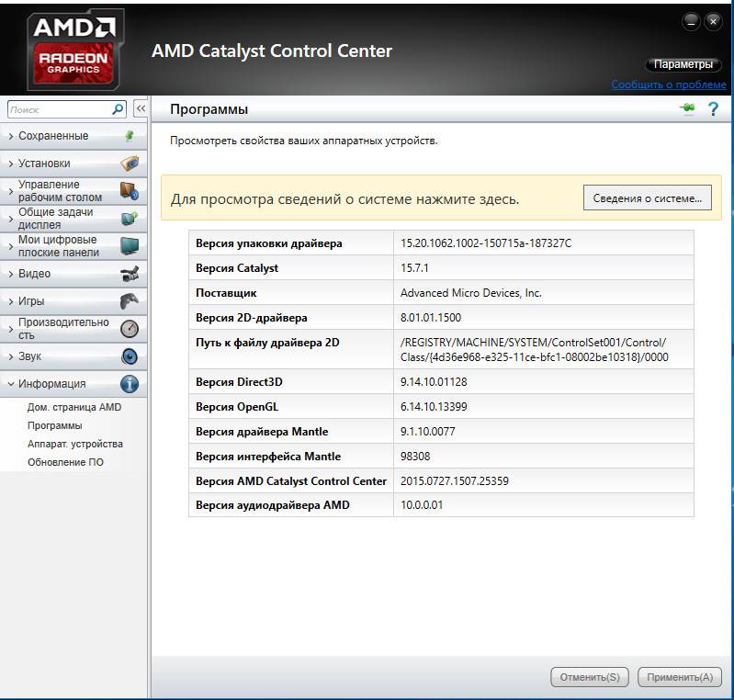Click driver package version 15.20.1062.1002-150715a-187327C
Viewport: 734px width, 700px height.
click(486, 243)
